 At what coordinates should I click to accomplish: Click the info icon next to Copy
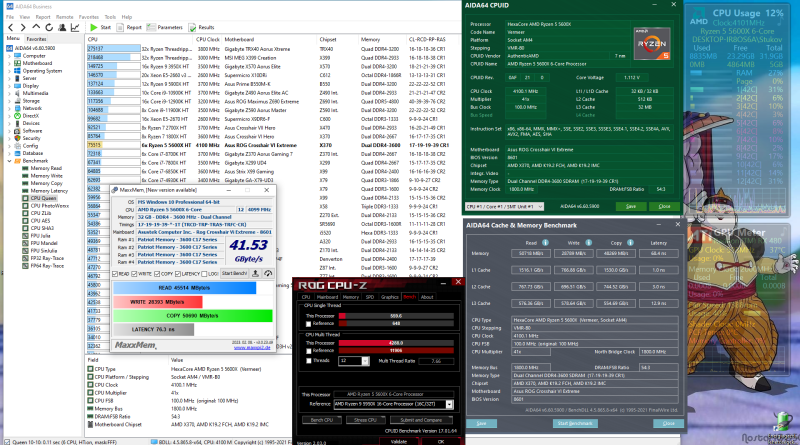(630, 243)
